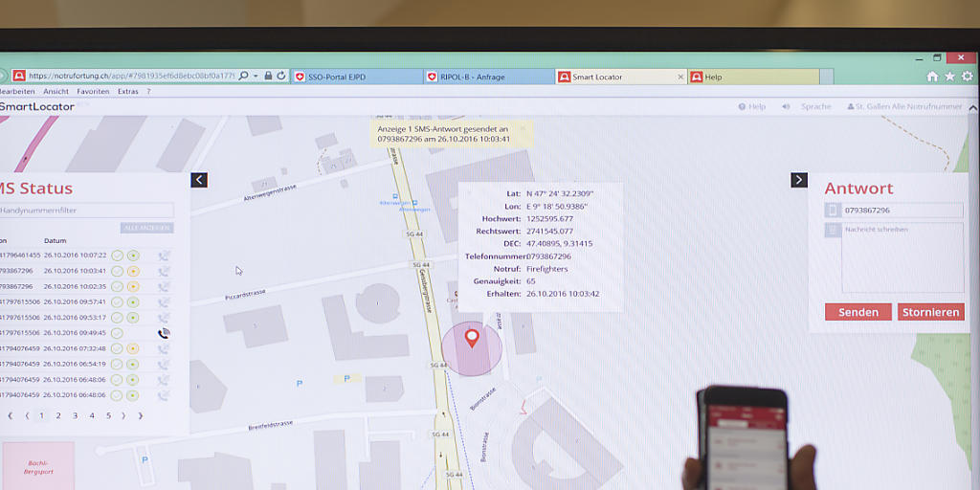This screenshot has height=490, width=980.
Task: Jump to the last page of SMS results
Action: coord(141,415)
